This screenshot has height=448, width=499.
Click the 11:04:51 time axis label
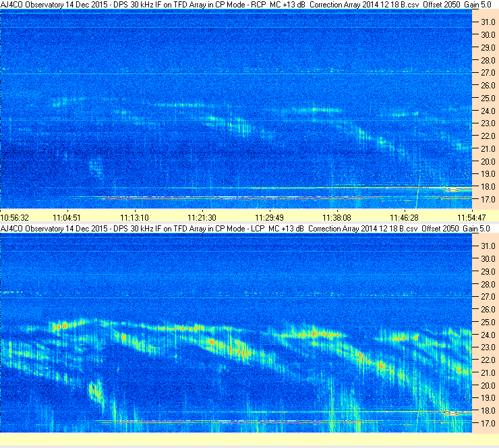[67, 218]
